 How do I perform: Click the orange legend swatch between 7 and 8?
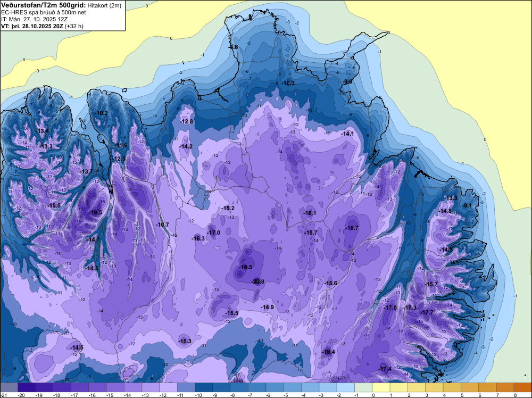505,387
